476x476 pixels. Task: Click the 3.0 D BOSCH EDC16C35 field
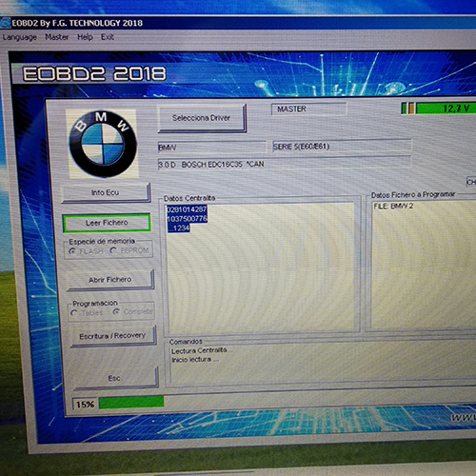pyautogui.click(x=285, y=163)
